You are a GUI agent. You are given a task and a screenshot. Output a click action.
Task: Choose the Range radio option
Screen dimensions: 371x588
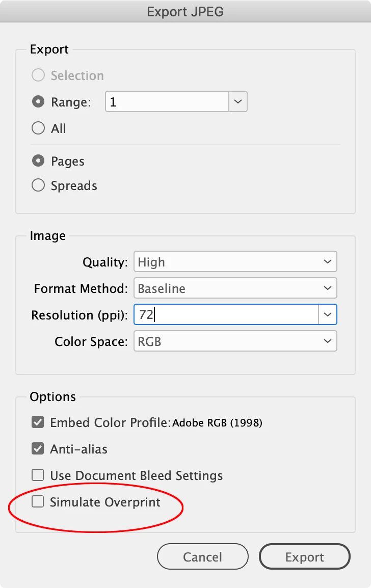coord(38,102)
